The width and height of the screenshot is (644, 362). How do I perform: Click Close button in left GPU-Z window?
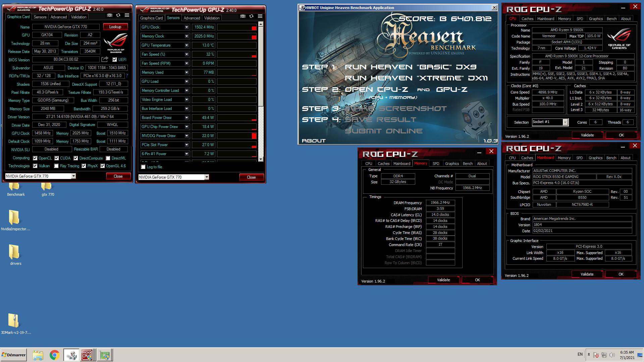pos(118,176)
